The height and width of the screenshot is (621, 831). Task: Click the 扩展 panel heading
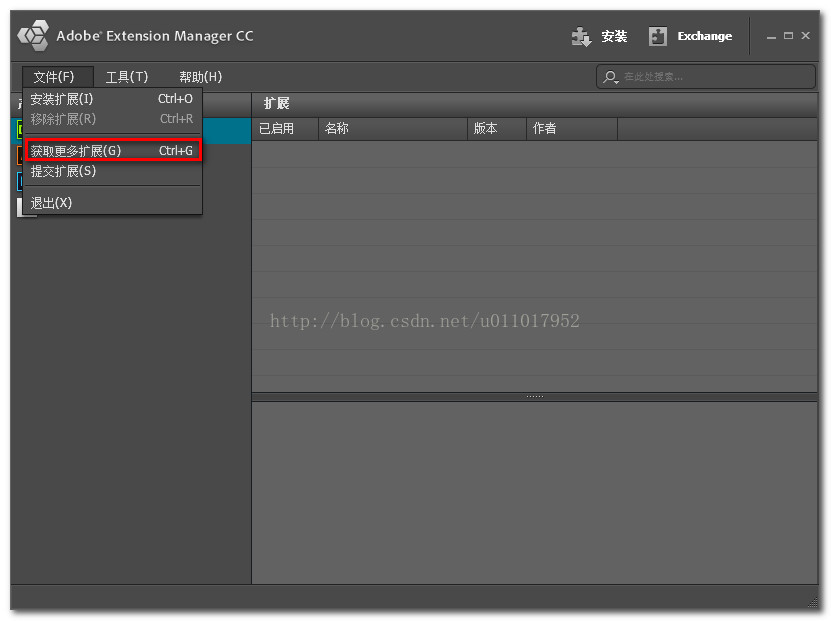[277, 103]
